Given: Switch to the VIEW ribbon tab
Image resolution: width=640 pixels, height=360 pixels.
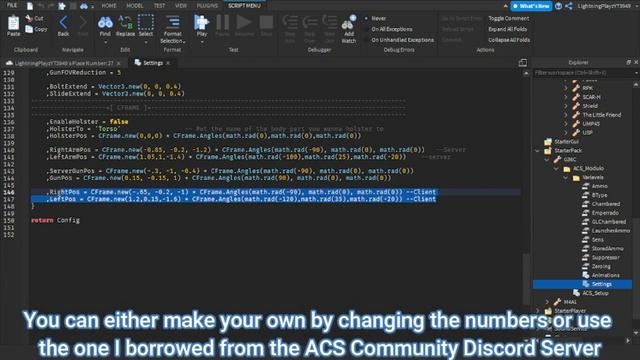Looking at the screenshot, I should point(180,6).
